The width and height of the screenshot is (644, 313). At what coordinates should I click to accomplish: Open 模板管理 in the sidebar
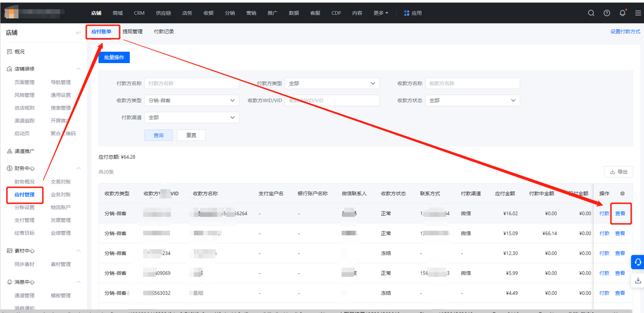61,295
